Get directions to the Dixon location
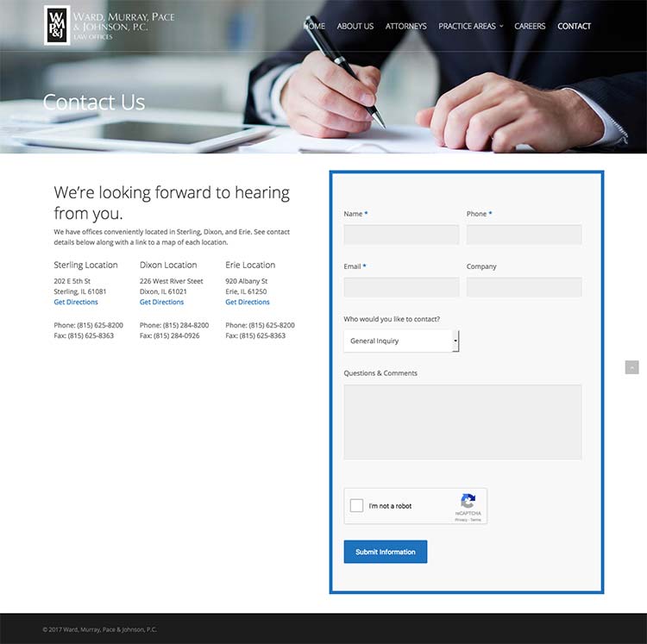 tap(161, 303)
